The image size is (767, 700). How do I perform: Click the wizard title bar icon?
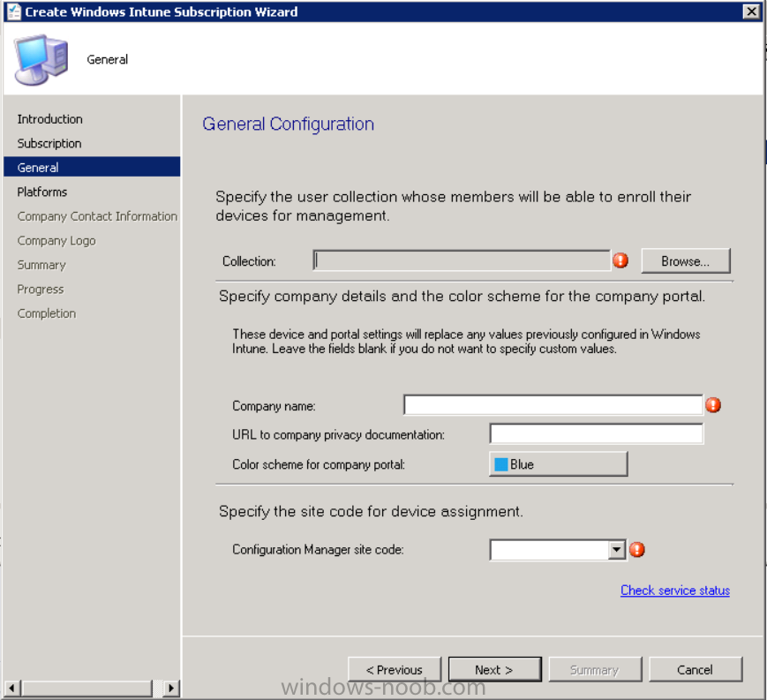[x=14, y=11]
